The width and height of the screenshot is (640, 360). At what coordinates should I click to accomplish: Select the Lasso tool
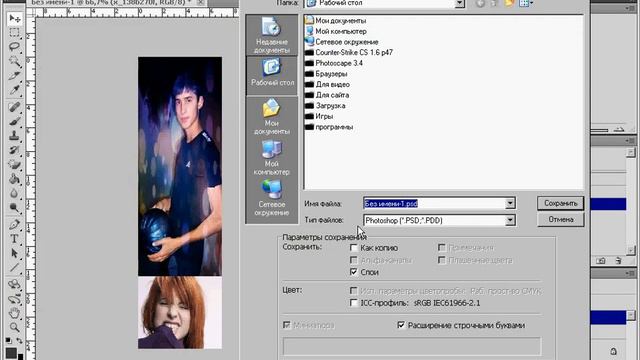tap(15, 47)
